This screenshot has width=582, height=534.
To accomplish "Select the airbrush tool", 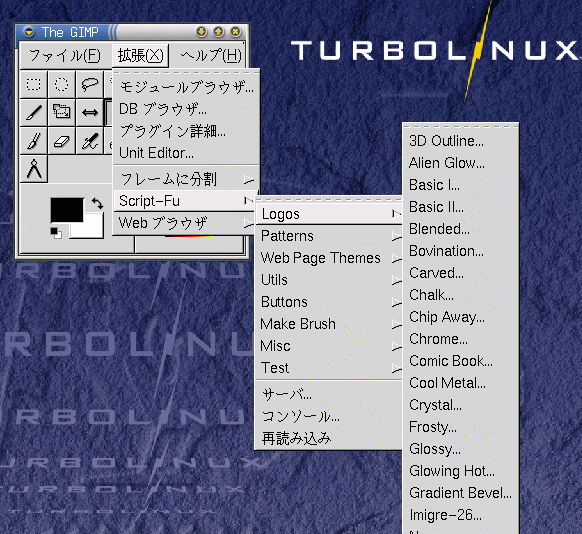I will pyautogui.click(x=89, y=141).
